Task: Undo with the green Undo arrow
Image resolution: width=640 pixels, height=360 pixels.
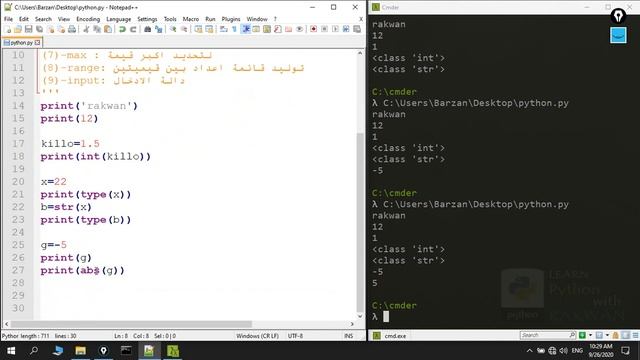Action: pos(122,29)
